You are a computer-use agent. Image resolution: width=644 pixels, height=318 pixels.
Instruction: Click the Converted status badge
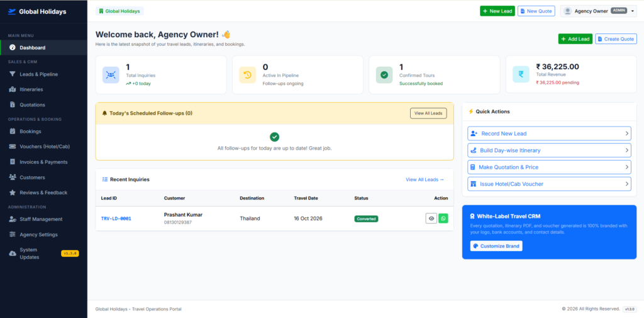tap(366, 219)
